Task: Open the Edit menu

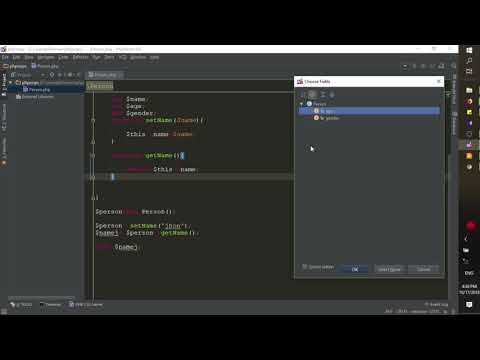Action: click(16, 57)
